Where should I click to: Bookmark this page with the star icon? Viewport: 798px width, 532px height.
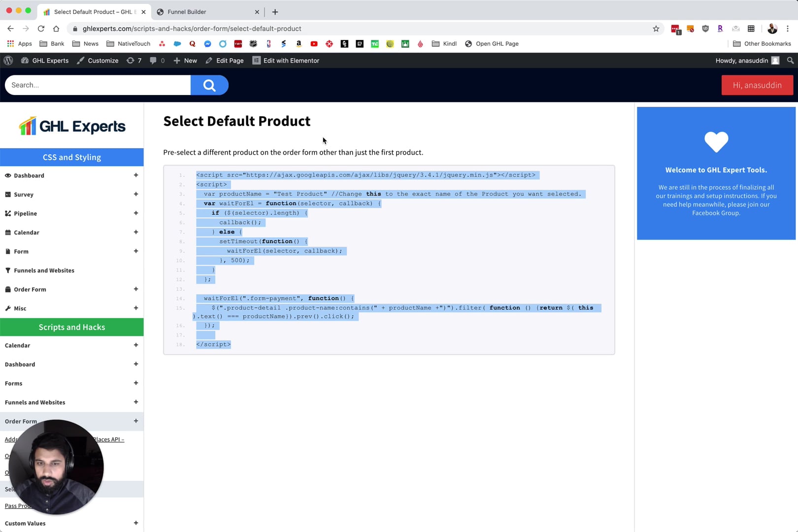point(656,29)
